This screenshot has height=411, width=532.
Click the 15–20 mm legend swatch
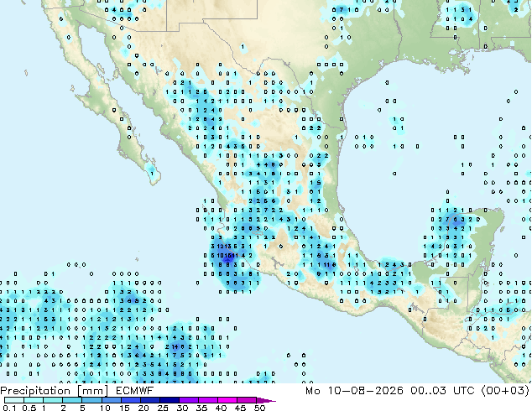point(130,400)
